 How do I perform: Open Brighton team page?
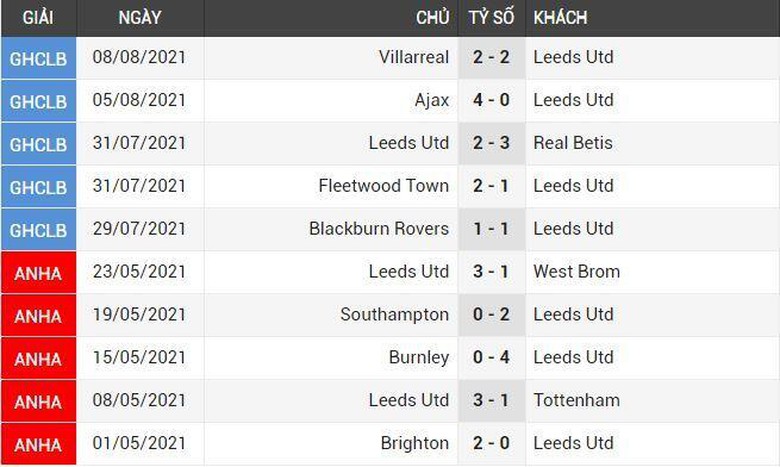point(415,444)
